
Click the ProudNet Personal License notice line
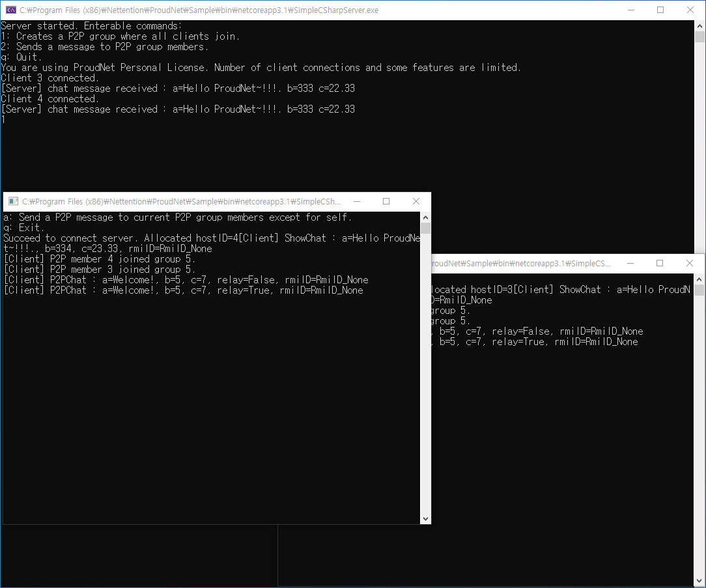pyautogui.click(x=261, y=67)
